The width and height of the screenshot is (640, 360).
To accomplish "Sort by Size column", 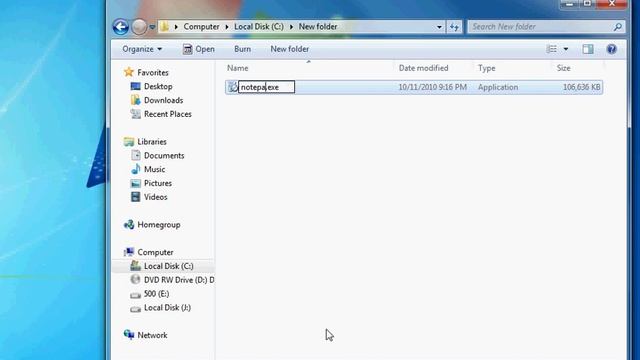I will click(x=563, y=68).
